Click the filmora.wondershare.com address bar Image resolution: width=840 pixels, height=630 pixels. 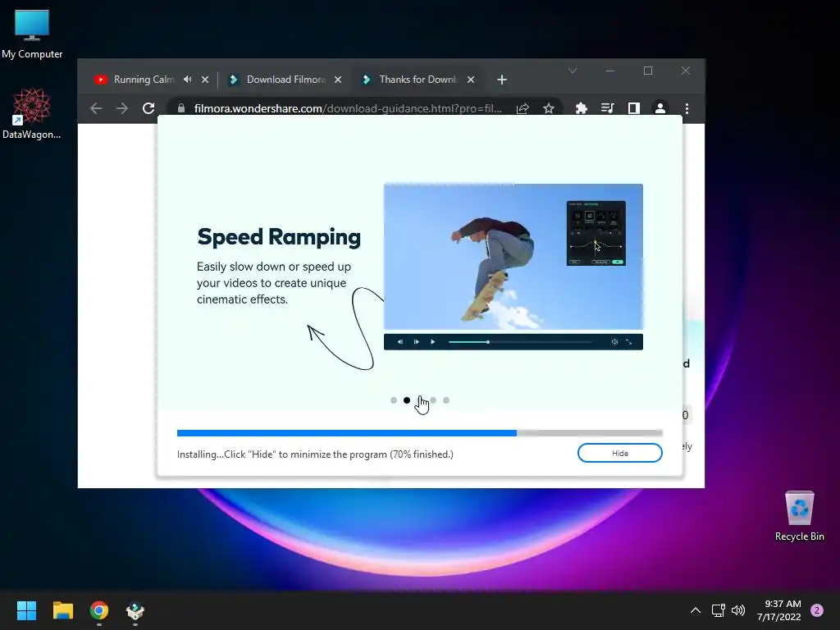(x=348, y=109)
